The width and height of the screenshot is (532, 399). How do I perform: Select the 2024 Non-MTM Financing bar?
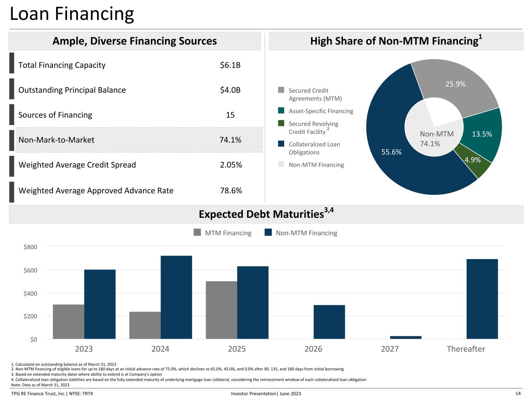[x=176, y=297]
